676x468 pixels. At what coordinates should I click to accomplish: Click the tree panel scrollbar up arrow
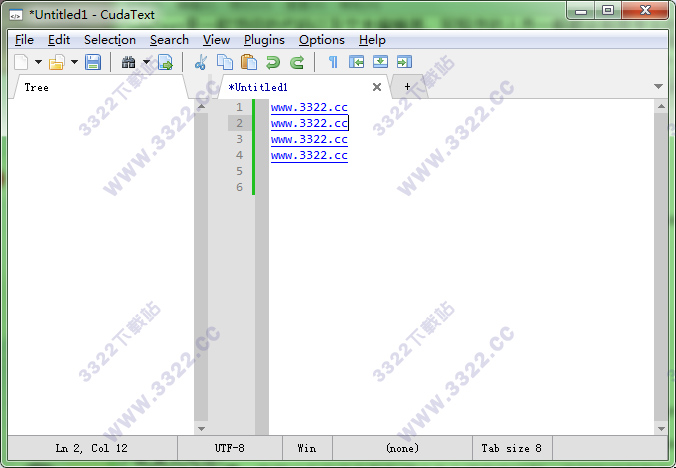click(x=201, y=106)
